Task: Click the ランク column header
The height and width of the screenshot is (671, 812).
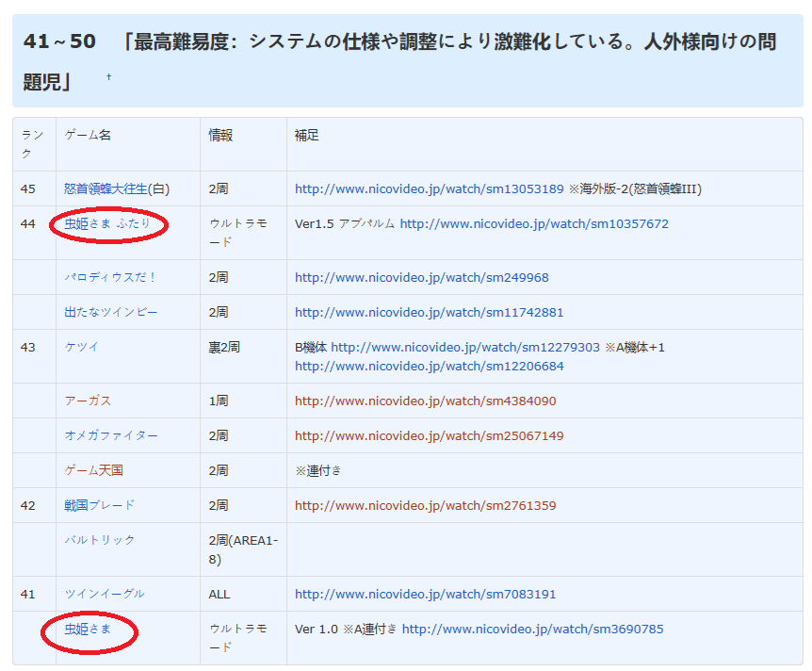Action: 32,144
